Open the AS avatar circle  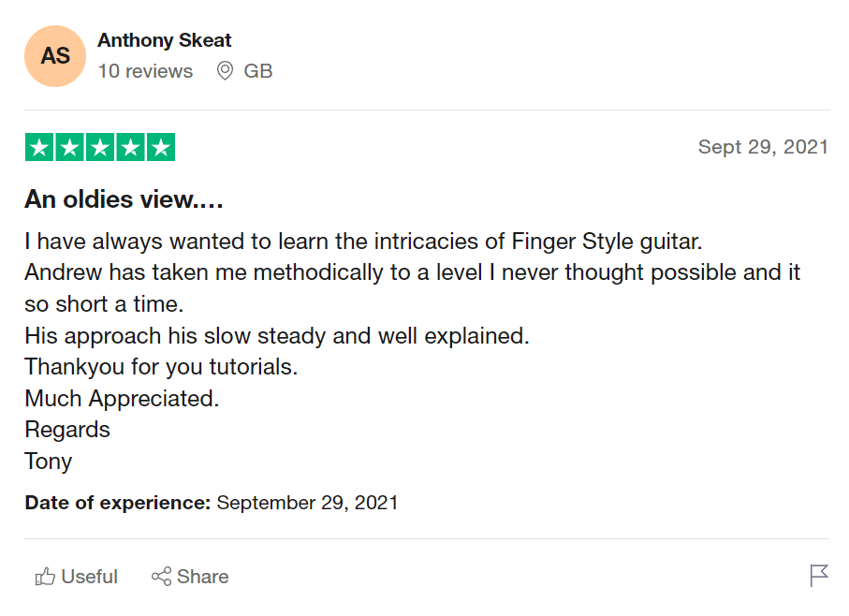[x=55, y=56]
